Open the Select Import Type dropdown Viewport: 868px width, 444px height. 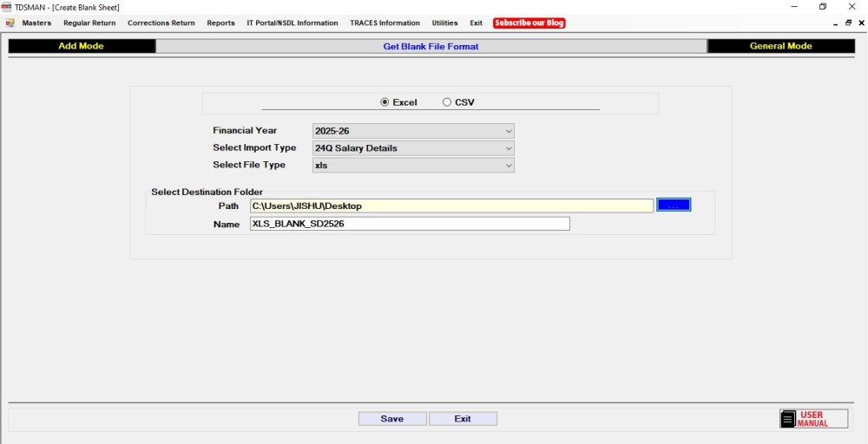[413, 148]
